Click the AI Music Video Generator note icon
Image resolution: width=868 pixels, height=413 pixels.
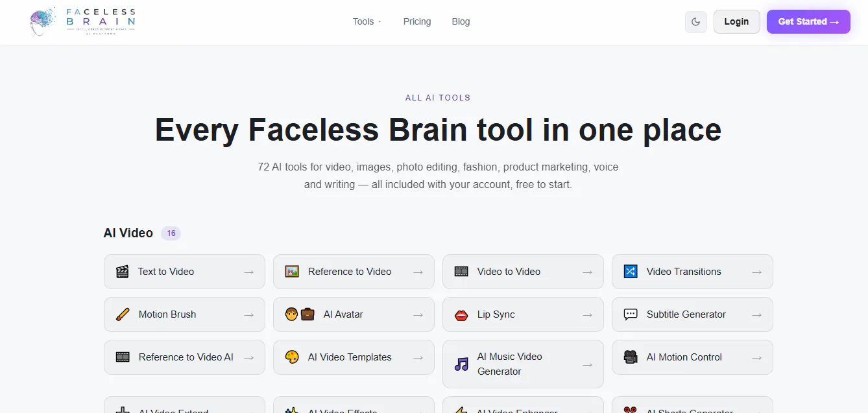coord(461,364)
